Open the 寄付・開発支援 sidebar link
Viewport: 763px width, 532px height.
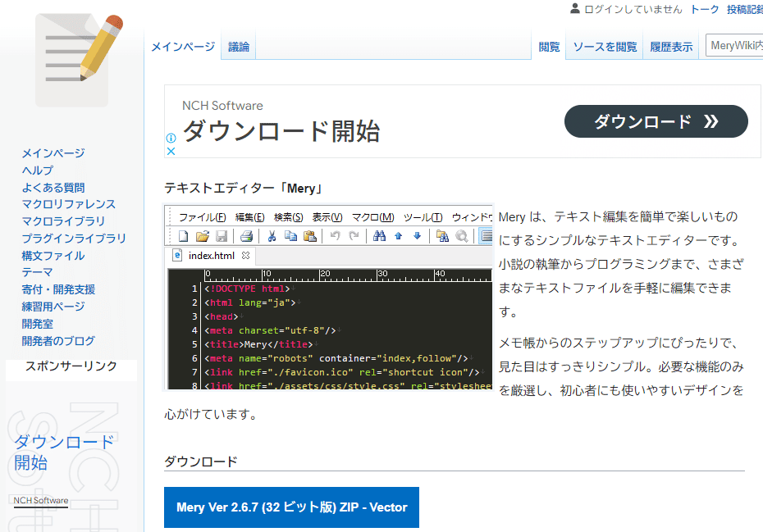[58, 289]
